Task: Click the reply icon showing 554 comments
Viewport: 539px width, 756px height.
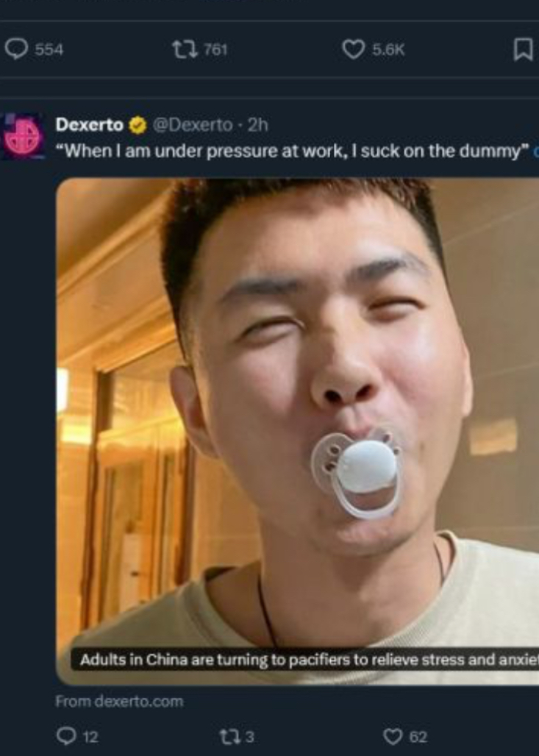Action: [x=17, y=49]
